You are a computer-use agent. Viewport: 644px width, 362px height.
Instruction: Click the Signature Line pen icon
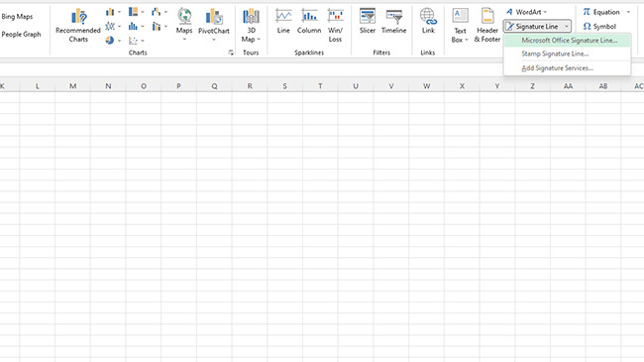(509, 27)
